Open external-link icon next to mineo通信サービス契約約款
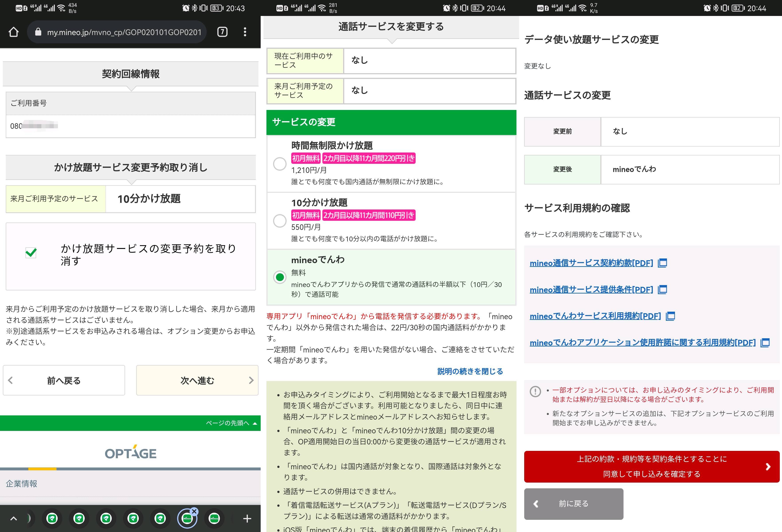 click(x=662, y=263)
